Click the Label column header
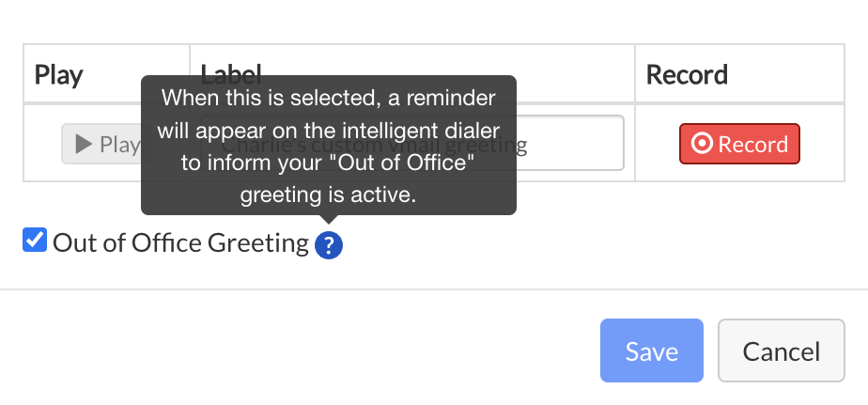The height and width of the screenshot is (405, 868). pos(413,73)
